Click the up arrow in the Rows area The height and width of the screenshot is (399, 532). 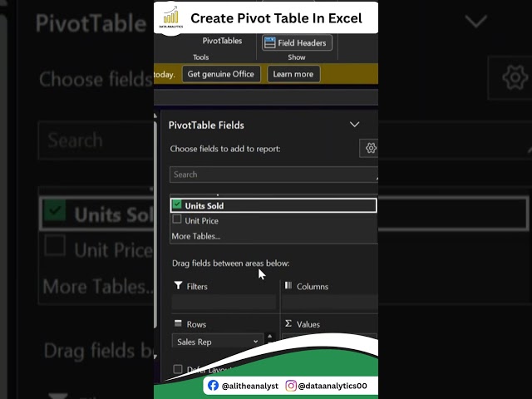coord(269,337)
